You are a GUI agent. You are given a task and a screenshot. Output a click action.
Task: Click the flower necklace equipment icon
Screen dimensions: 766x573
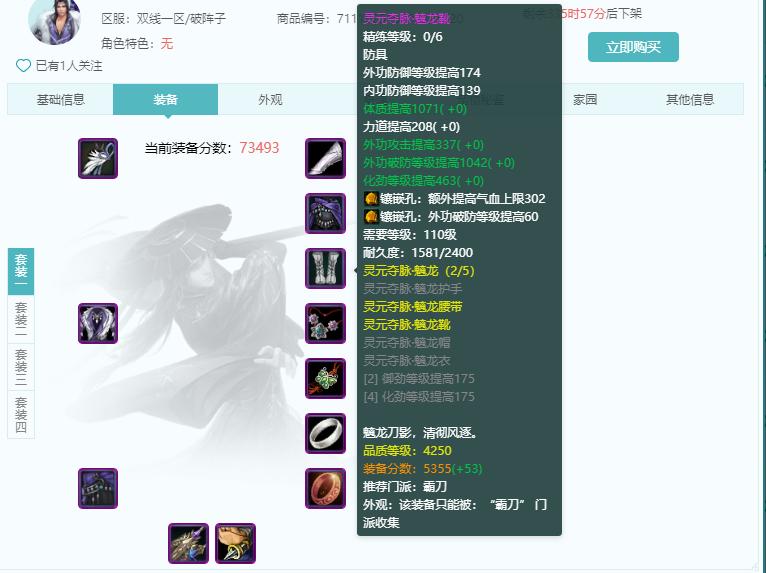click(x=325, y=323)
